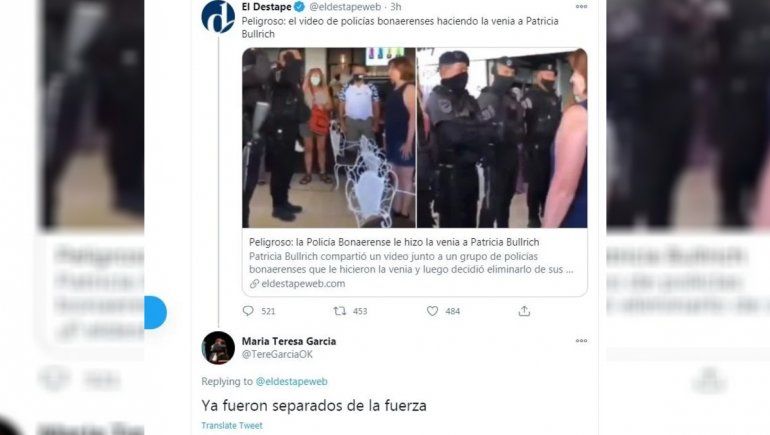The width and height of the screenshot is (770, 435).
Task: Open the left video thumbnail image
Action: click(x=329, y=138)
